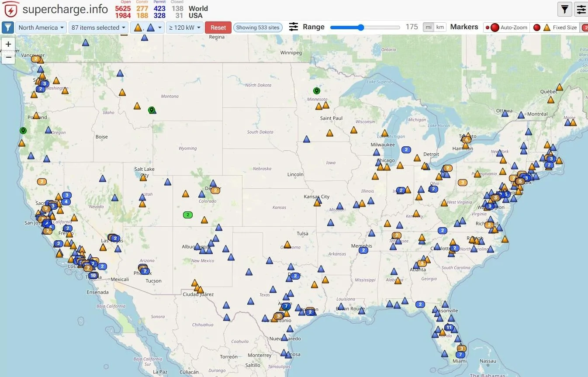588x377 pixels.
Task: Click the supercharge.info lightning shield logo
Action: click(10, 10)
